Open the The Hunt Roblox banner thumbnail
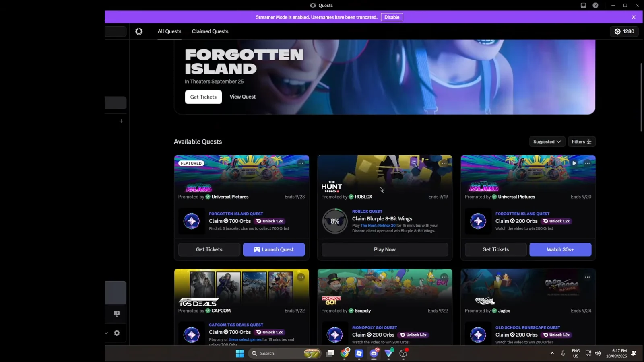This screenshot has width=644, height=362. point(385,174)
